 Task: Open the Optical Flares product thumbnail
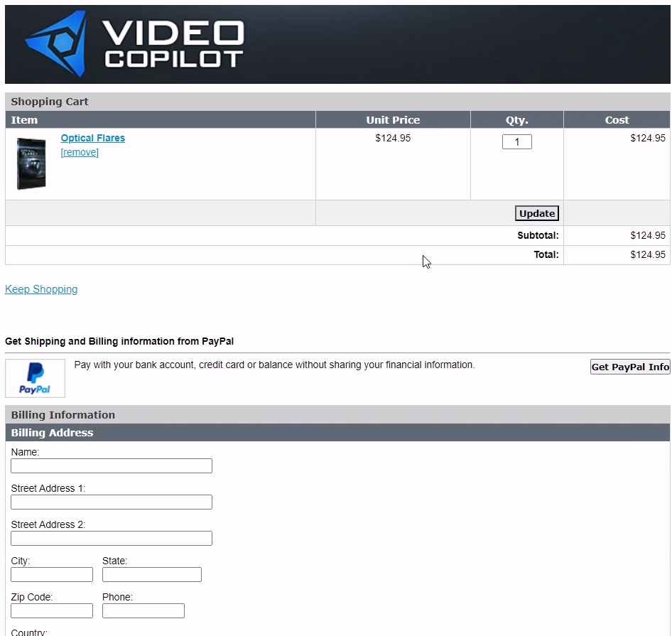(31, 163)
